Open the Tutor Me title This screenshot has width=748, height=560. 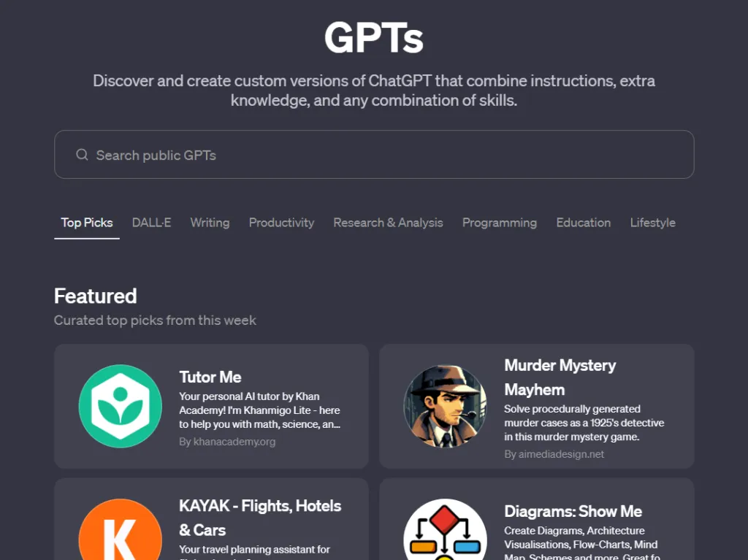pos(210,377)
